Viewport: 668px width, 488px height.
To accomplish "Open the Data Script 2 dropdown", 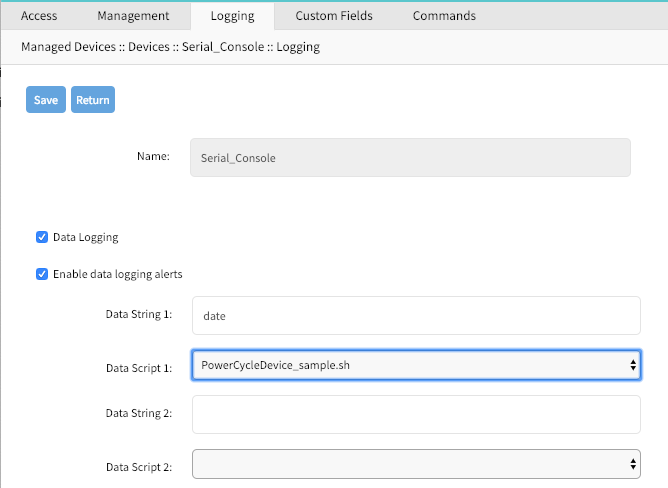I will 416,464.
